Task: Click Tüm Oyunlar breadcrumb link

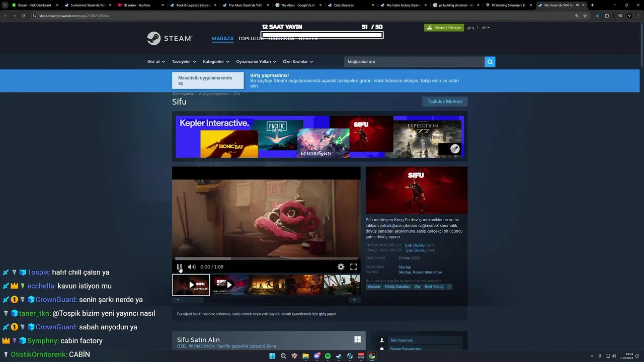Action: tap(183, 94)
